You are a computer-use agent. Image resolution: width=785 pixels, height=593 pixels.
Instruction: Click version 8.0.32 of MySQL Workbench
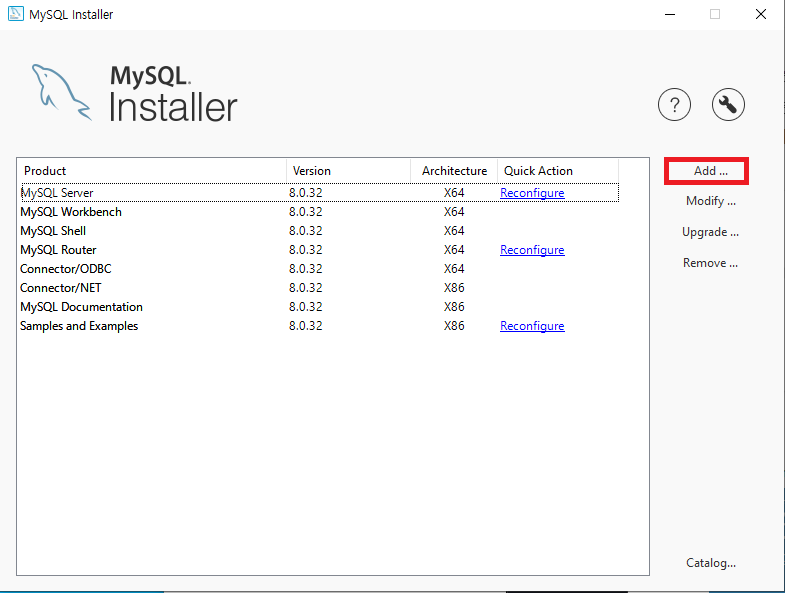305,212
